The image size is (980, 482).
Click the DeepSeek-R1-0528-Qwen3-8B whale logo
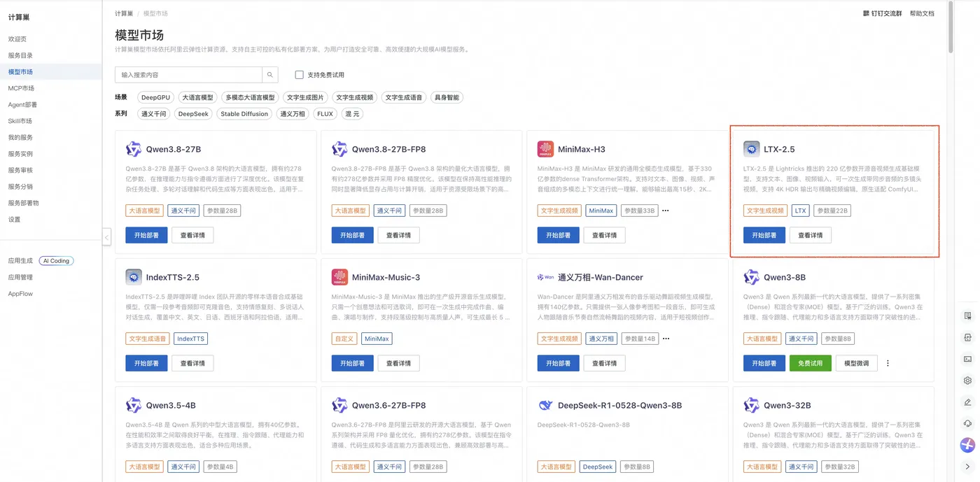pos(545,405)
